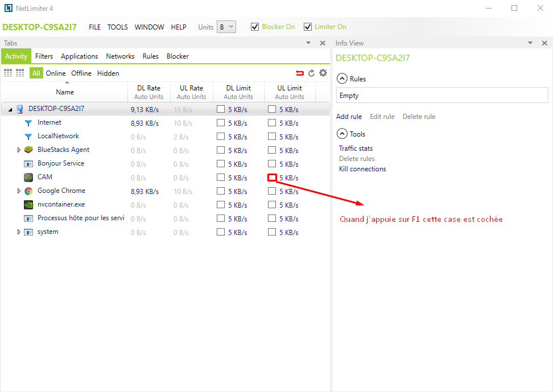Select the LocalNetwork row name
Viewport: 553px width, 392px height.
[x=58, y=136]
